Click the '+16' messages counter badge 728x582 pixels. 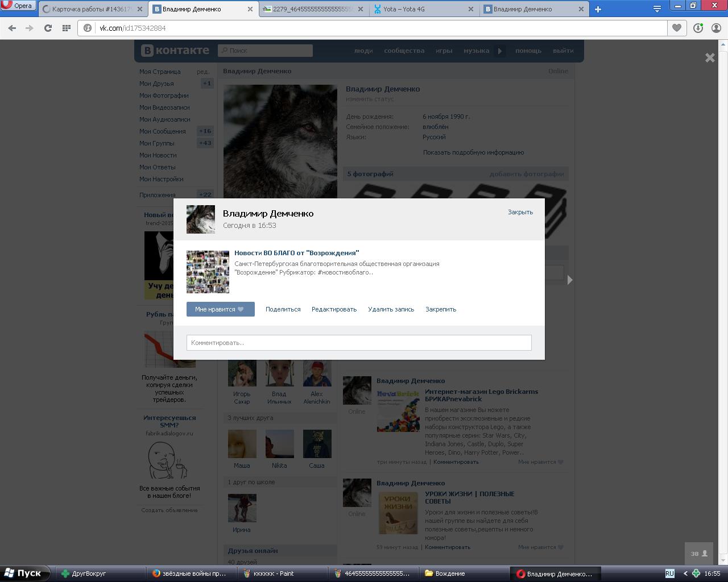[205, 131]
